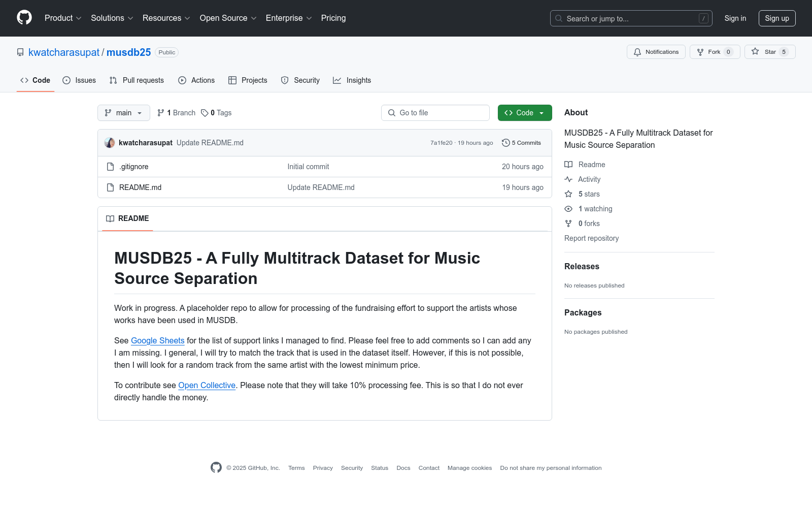
Task: Click the GitHub mark in the footer
Action: (x=216, y=468)
